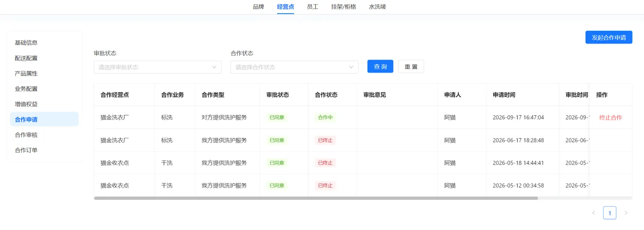Click the 发起合作申请 button
Screen dimensions: 644x230
pyautogui.click(x=609, y=37)
